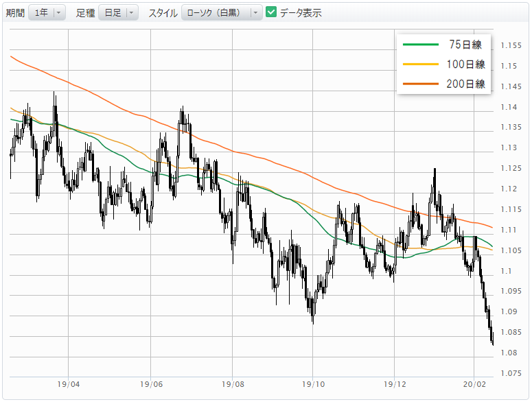Click the 1.105 price axis label
This screenshot has height=402, width=532.
511,250
